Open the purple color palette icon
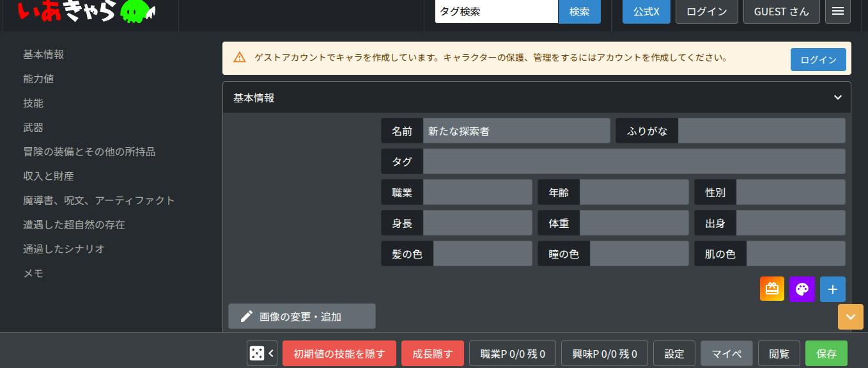The image size is (868, 368). (x=802, y=289)
